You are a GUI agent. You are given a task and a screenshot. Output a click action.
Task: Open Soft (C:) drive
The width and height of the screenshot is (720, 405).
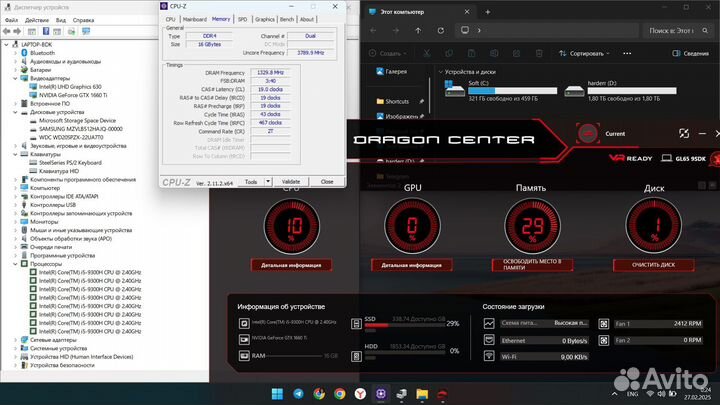(x=501, y=90)
